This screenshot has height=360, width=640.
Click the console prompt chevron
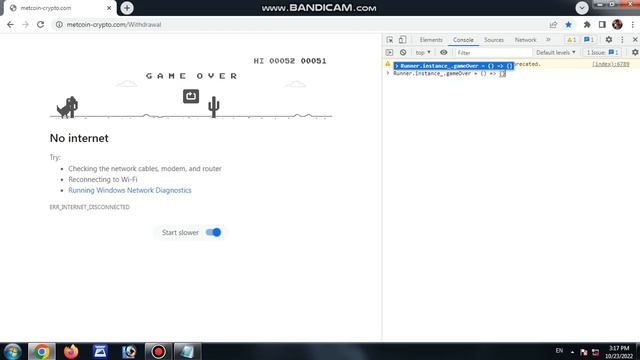(x=388, y=73)
